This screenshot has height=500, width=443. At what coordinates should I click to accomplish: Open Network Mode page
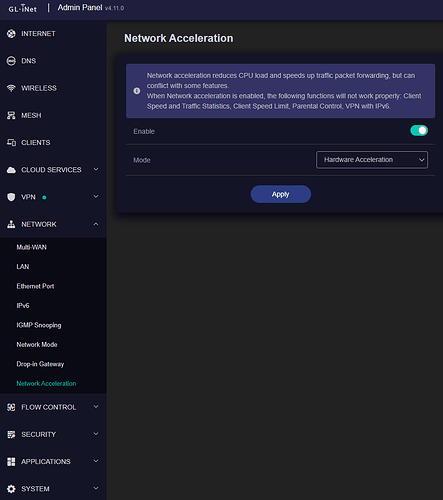pyautogui.click(x=37, y=345)
